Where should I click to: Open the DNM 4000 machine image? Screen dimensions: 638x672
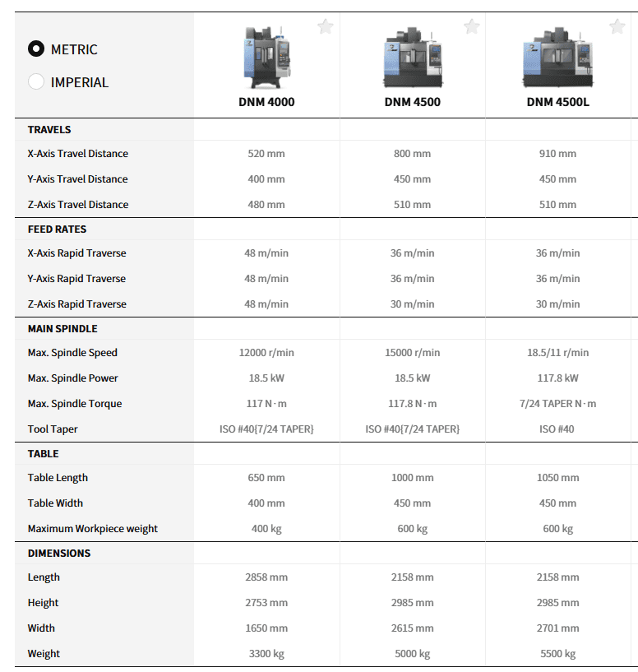coord(266,58)
